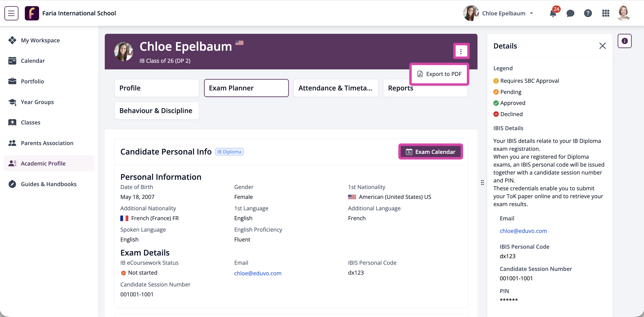Close the Details panel
The width and height of the screenshot is (644, 317).
tap(602, 46)
